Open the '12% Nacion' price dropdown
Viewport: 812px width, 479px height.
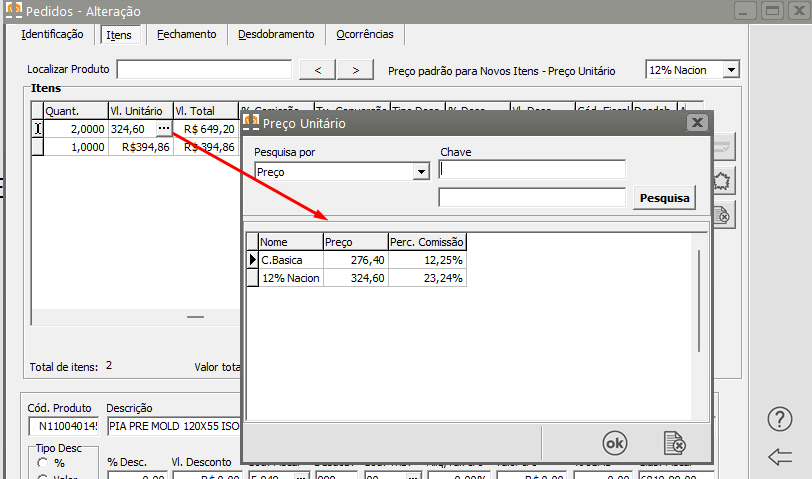[731, 70]
